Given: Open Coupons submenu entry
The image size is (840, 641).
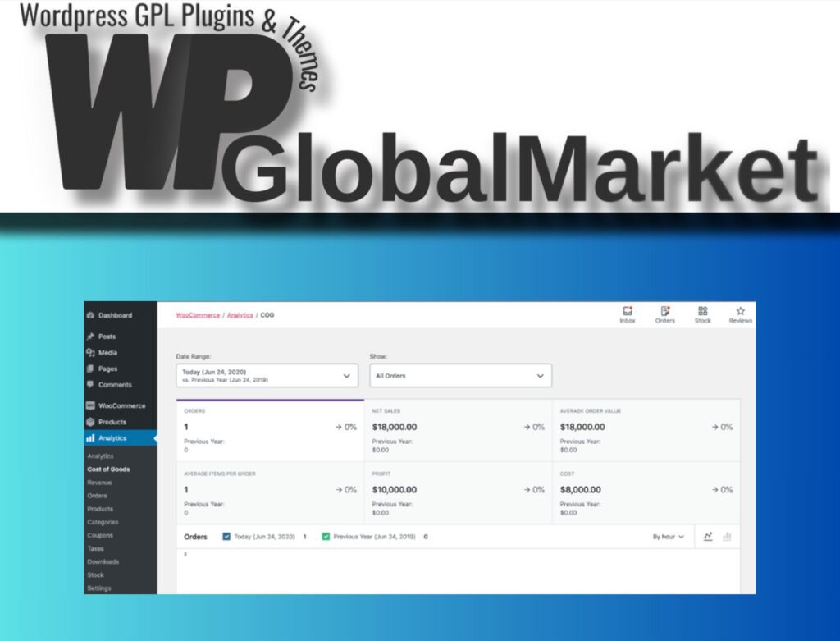Looking at the screenshot, I should tap(100, 535).
